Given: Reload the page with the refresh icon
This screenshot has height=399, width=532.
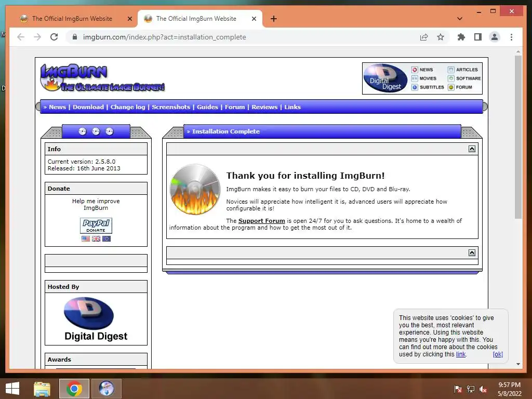Looking at the screenshot, I should coord(54,37).
